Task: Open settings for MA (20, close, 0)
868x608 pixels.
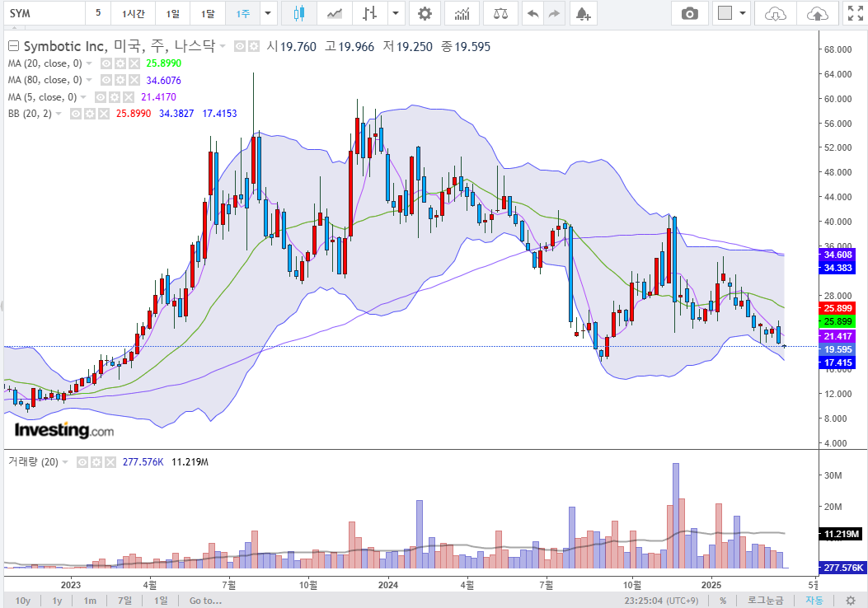Action: (120, 63)
